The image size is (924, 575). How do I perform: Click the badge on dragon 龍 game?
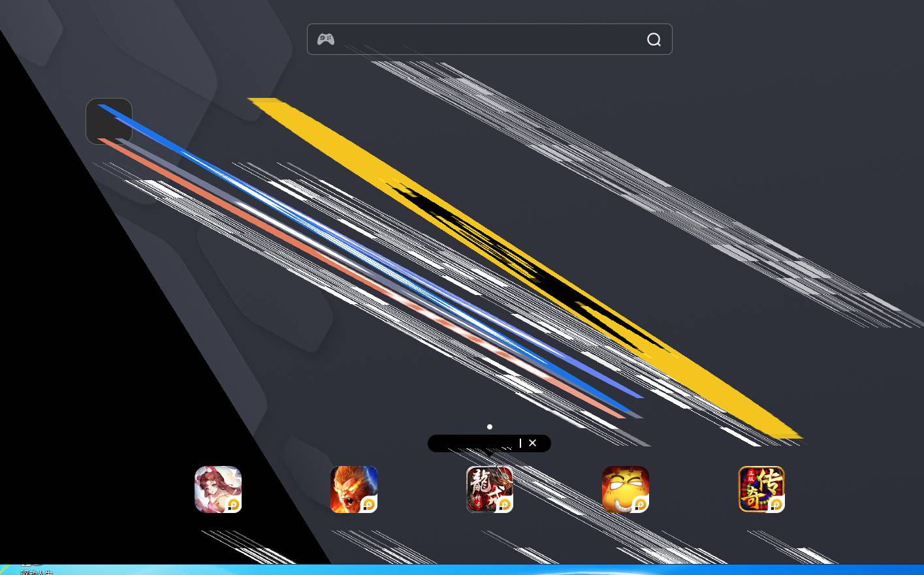click(505, 505)
